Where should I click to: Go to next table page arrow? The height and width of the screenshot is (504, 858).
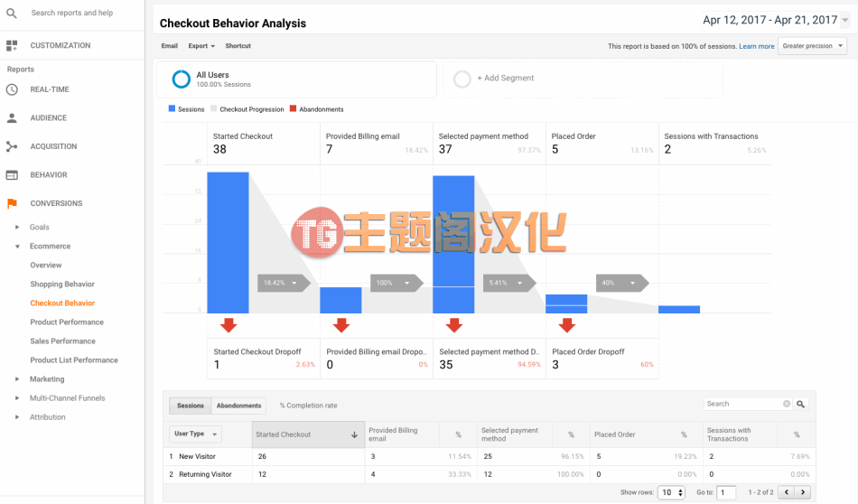click(x=803, y=492)
